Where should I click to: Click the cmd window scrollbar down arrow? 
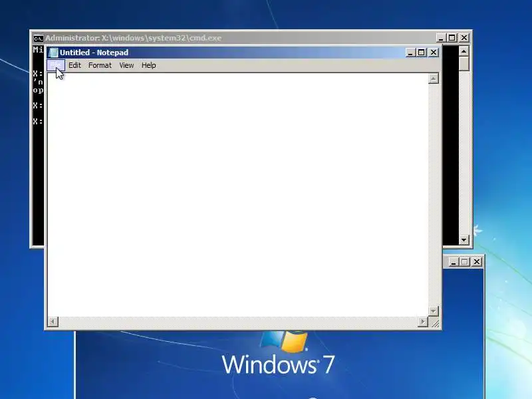click(x=464, y=240)
